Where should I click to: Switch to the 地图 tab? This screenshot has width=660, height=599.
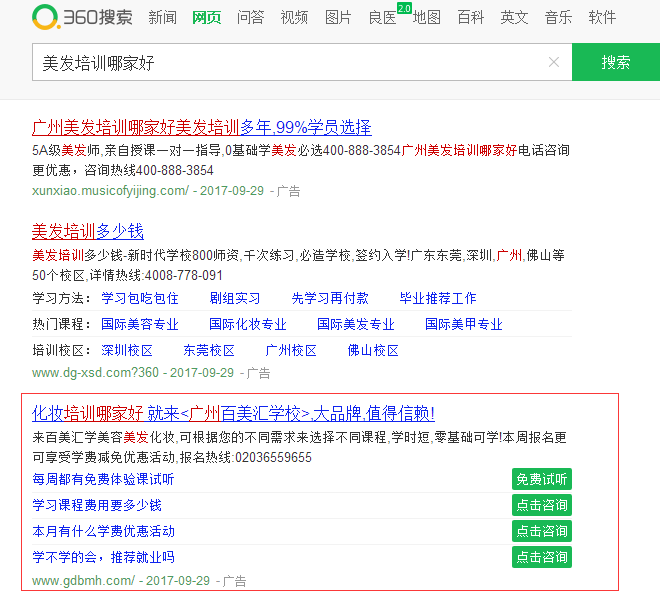tap(427, 18)
